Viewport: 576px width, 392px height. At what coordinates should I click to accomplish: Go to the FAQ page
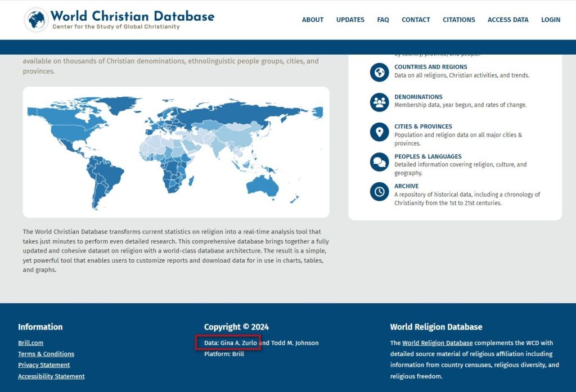coord(382,20)
